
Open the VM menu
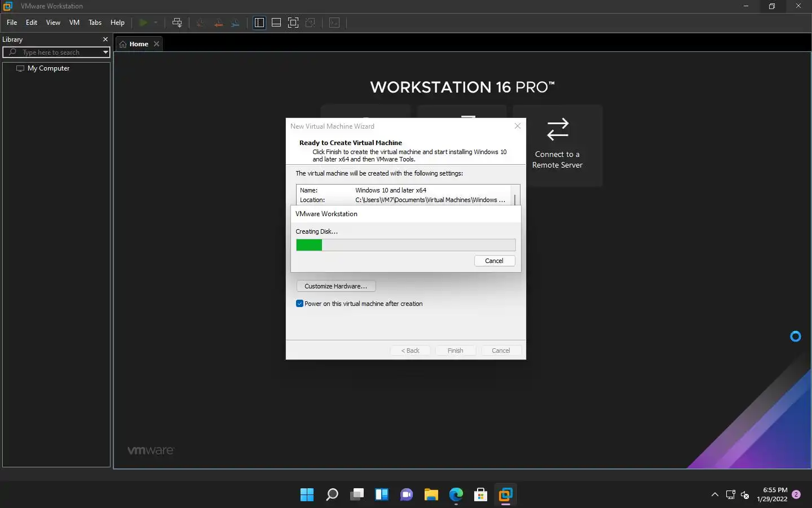(74, 23)
